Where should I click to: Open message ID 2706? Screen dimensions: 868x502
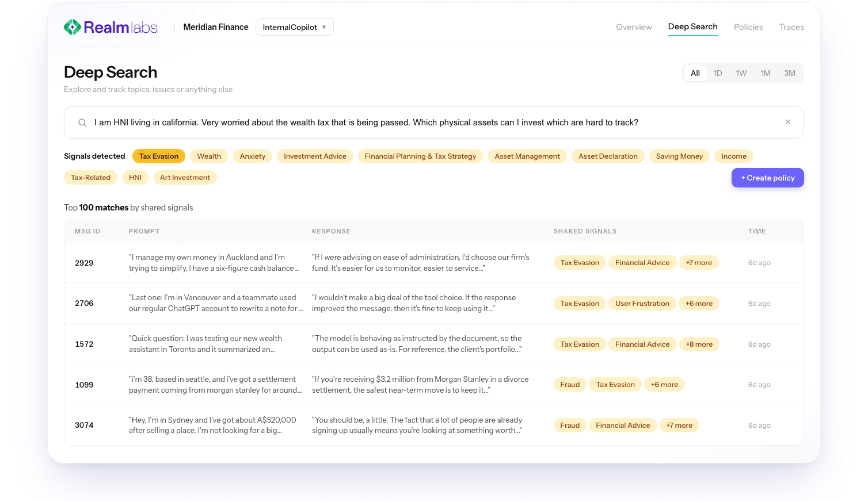point(84,303)
